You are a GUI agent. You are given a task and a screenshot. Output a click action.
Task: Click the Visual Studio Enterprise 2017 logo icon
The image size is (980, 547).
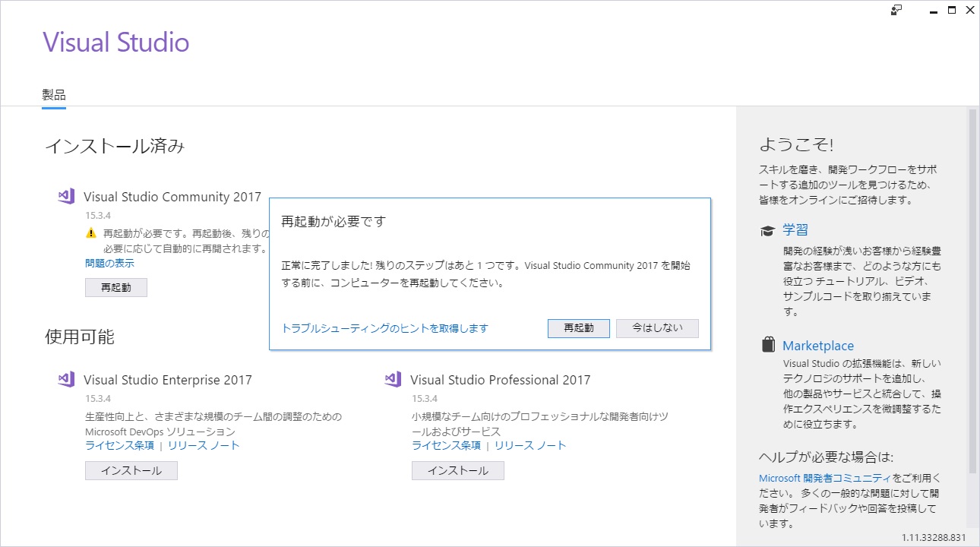pos(66,379)
